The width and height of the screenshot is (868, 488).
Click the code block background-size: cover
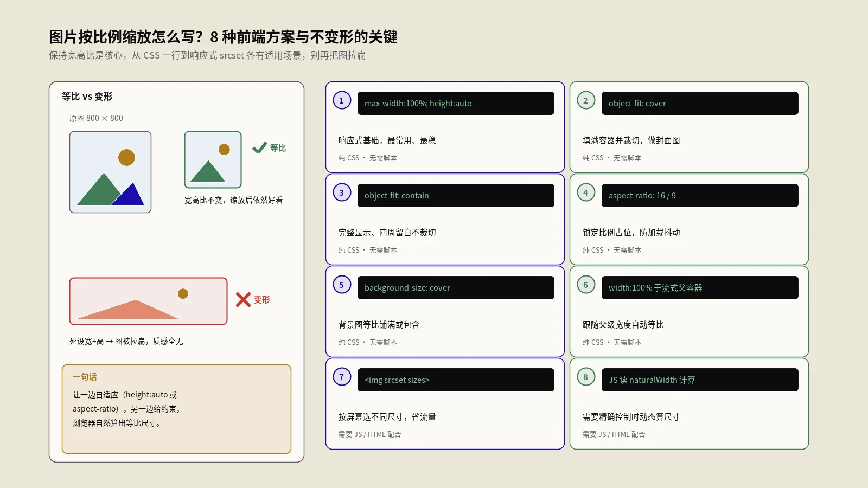tap(456, 287)
